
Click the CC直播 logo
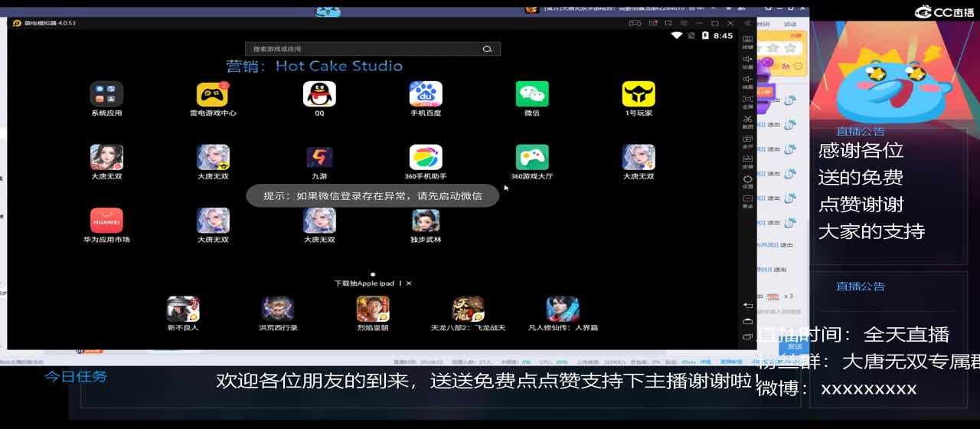pyautogui.click(x=944, y=11)
